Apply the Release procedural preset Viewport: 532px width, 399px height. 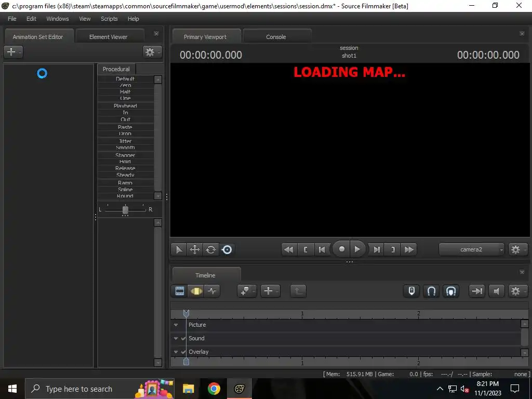[x=125, y=168]
